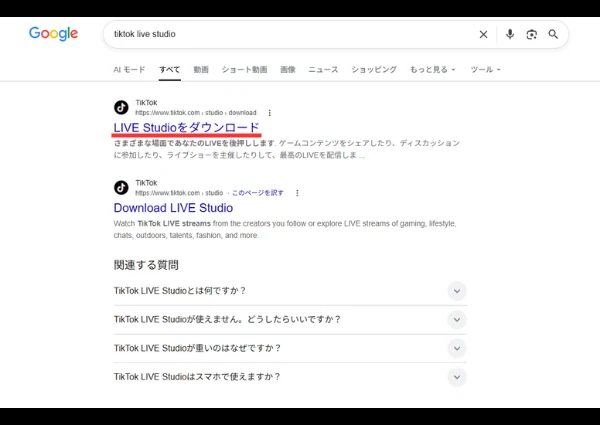The width and height of the screenshot is (600, 425).
Task: Switch to the AI モード tab
Action: coord(129,70)
